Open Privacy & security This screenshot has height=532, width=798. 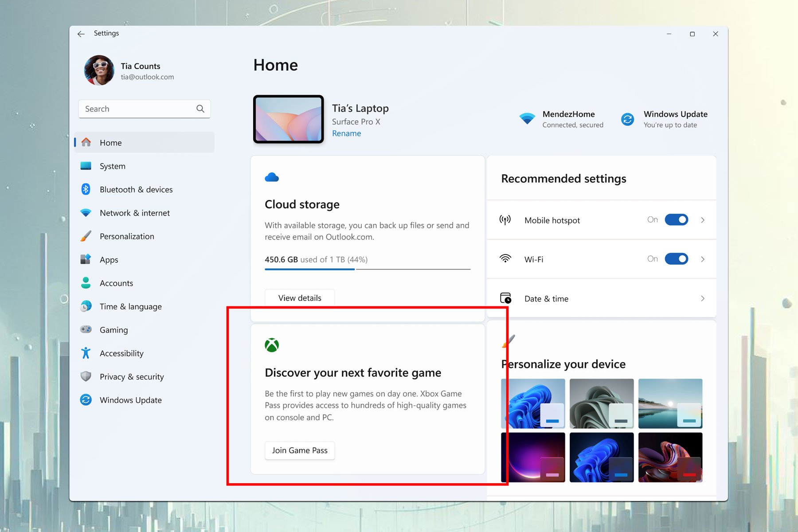coord(145,376)
